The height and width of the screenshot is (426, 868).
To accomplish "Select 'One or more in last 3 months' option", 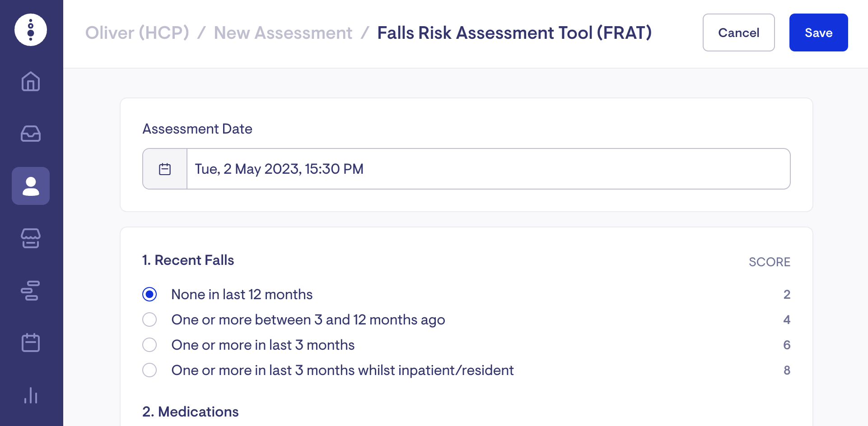I will point(149,345).
